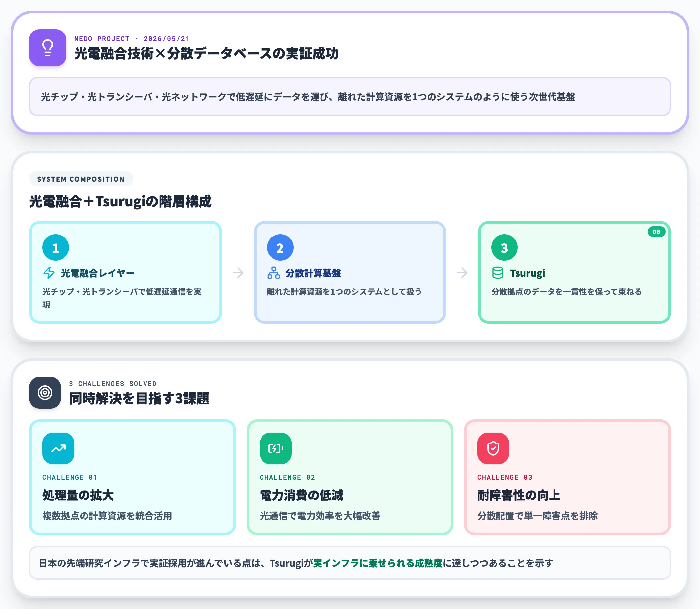Click the dark target icon beside 同時解決を目指す3課題
700x609 pixels.
pyautogui.click(x=45, y=392)
